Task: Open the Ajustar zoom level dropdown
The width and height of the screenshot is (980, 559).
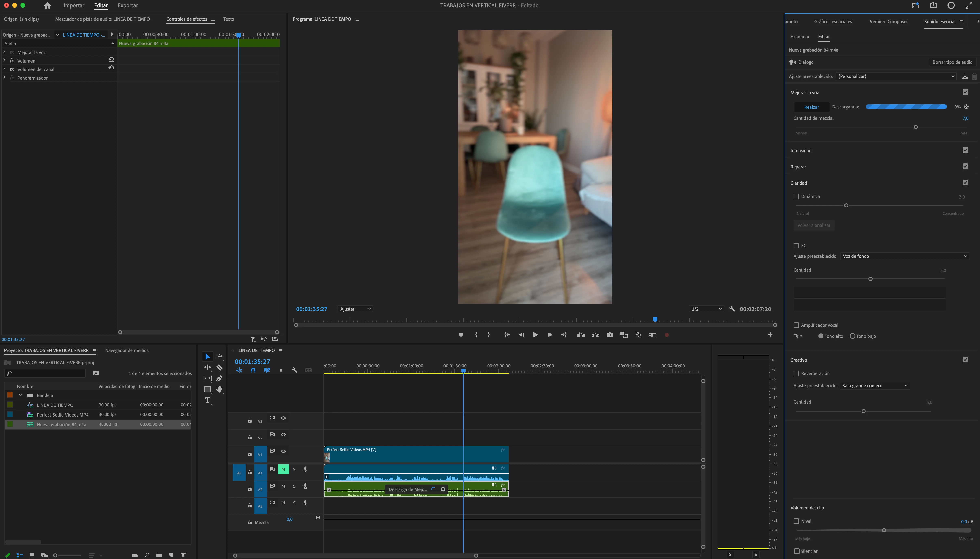Action: (x=355, y=309)
